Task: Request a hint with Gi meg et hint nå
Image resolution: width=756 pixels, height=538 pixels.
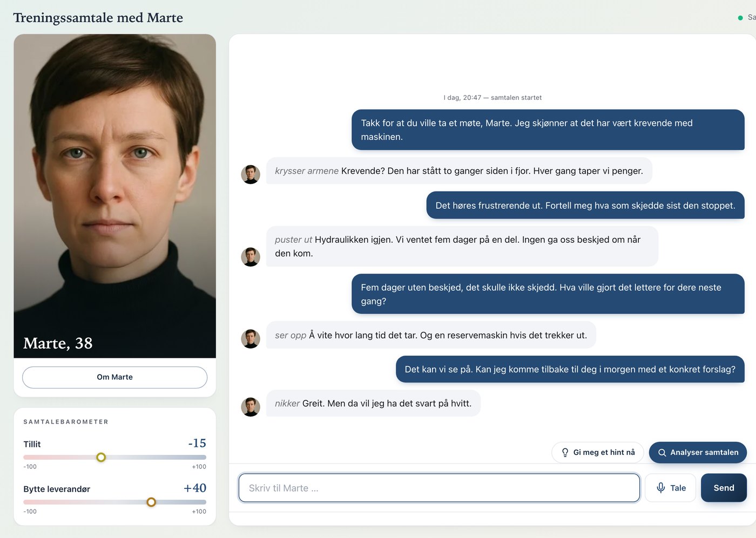Action: (598, 453)
